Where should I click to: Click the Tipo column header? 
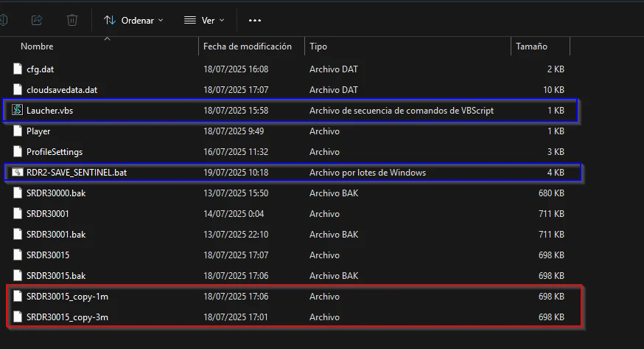tap(318, 46)
